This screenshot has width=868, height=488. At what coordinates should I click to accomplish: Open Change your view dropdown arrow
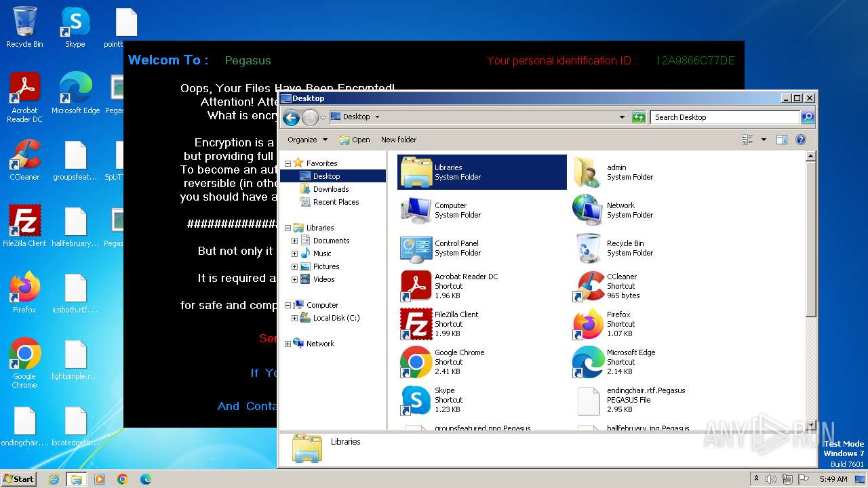(x=764, y=140)
